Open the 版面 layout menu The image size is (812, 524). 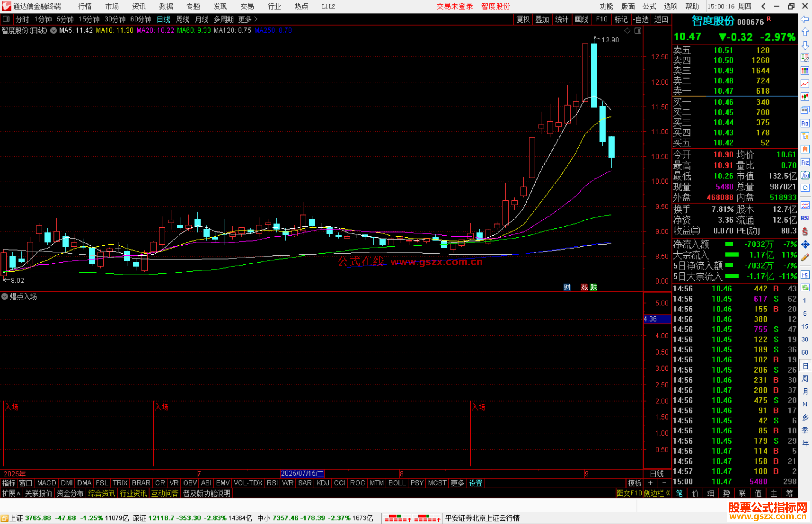click(x=628, y=6)
